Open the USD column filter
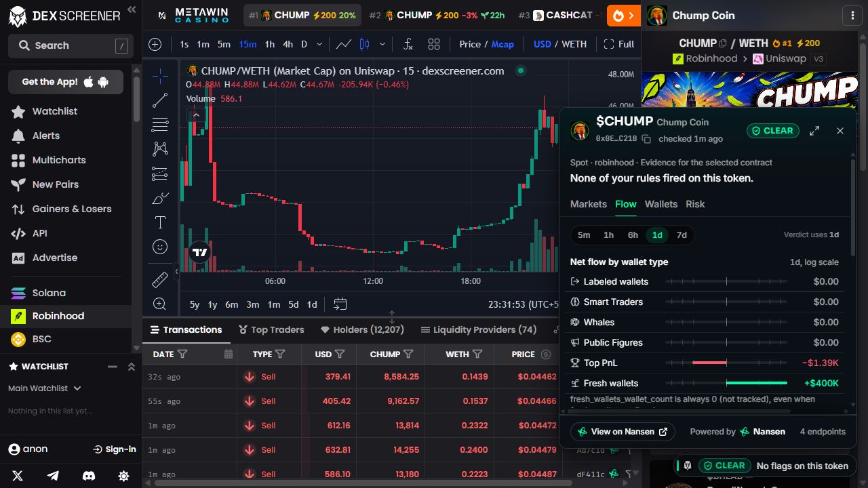 [340, 354]
